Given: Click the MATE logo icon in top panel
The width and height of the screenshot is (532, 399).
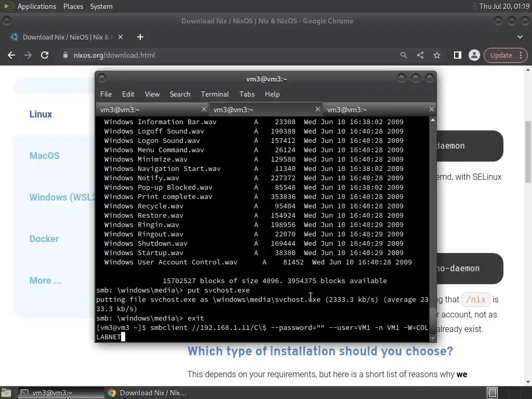Looking at the screenshot, I should pyautogui.click(x=8, y=6).
